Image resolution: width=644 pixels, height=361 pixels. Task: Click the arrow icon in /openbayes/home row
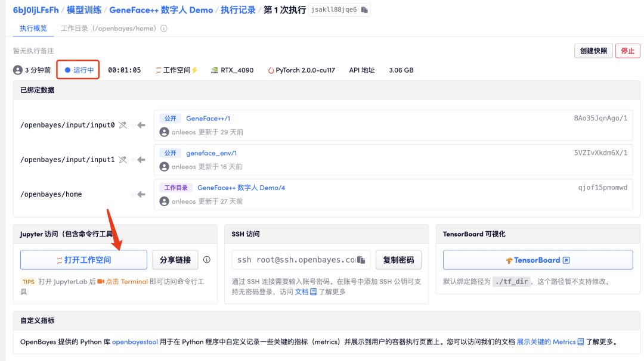coord(141,194)
